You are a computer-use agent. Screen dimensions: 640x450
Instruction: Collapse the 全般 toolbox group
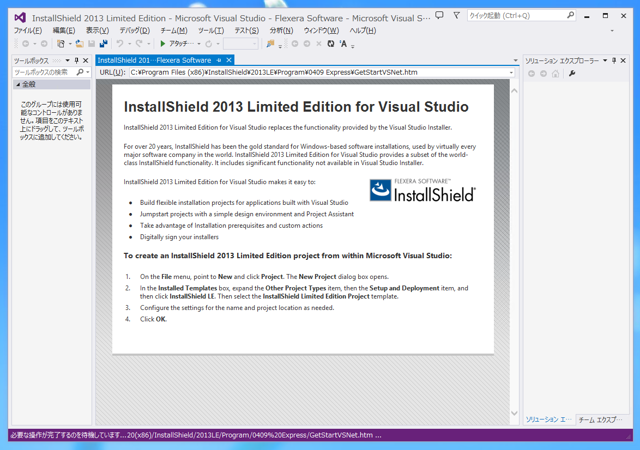coord(18,84)
